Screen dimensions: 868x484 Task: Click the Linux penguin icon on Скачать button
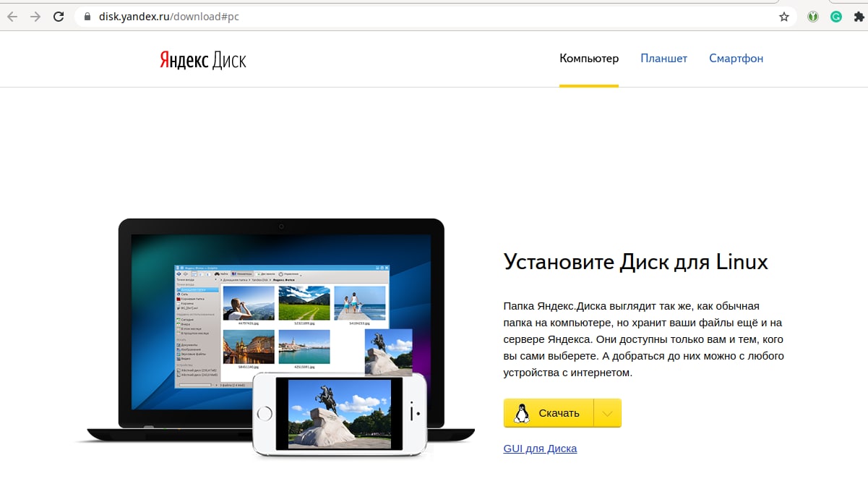pos(520,413)
